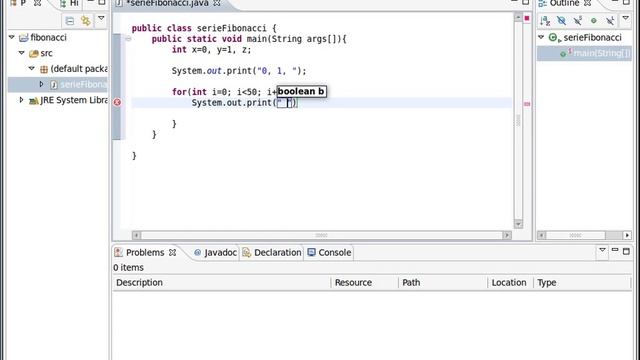Viewport: 640px width, 360px height.
Task: Toggle Hide Local Types in Outline
Action: tap(610, 20)
